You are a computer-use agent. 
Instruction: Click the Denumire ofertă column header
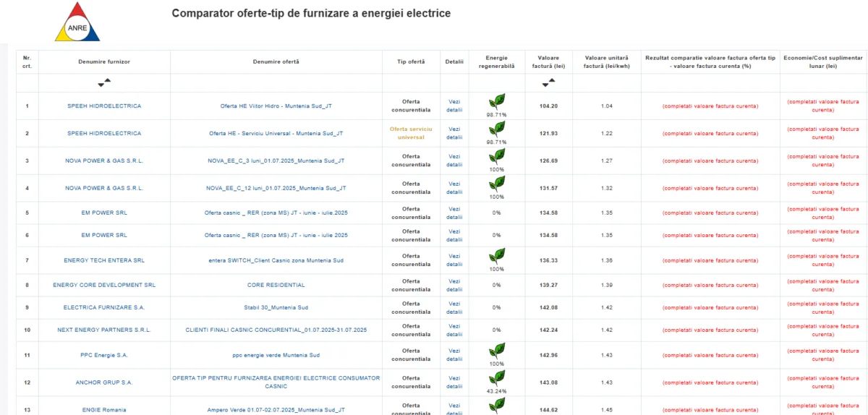[276, 61]
